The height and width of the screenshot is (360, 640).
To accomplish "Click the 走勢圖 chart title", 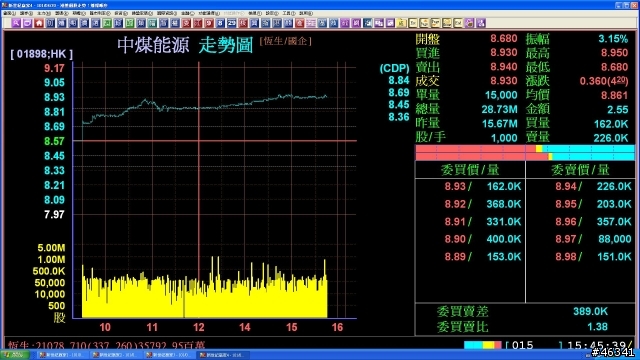I will (226, 45).
